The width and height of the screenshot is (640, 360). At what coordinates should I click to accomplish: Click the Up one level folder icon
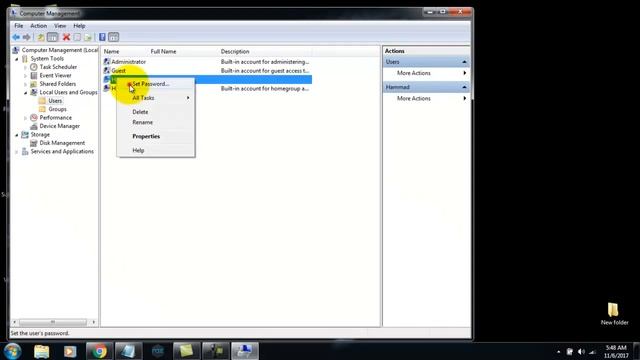coord(41,38)
